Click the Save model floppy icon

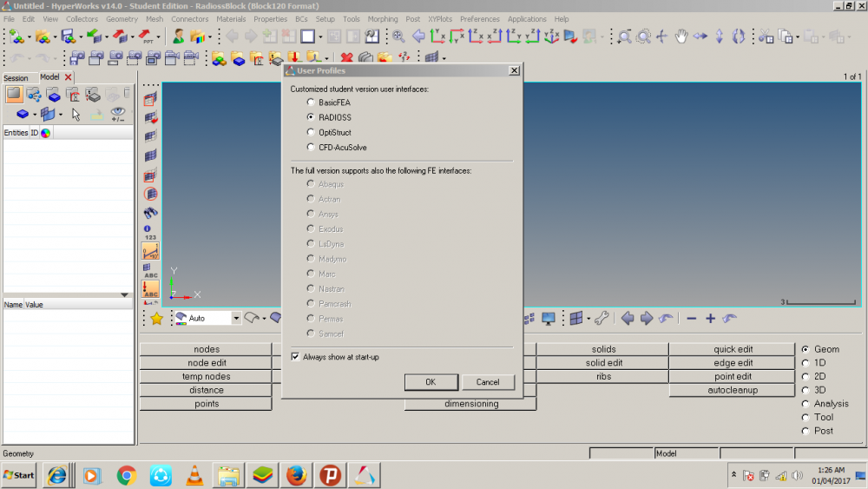click(x=69, y=36)
